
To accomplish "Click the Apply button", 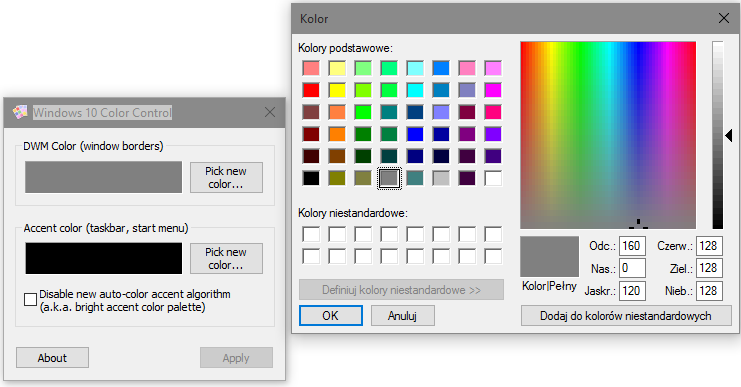I will pos(236,358).
